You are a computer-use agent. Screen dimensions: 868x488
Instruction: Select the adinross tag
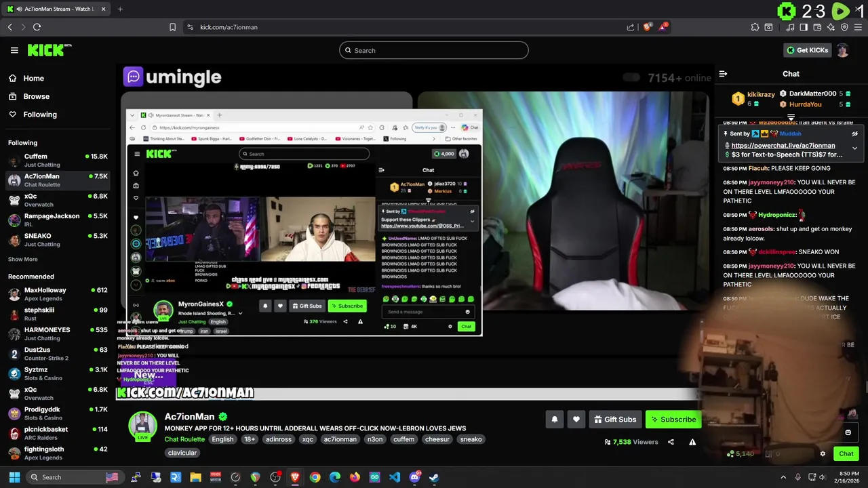pos(279,439)
